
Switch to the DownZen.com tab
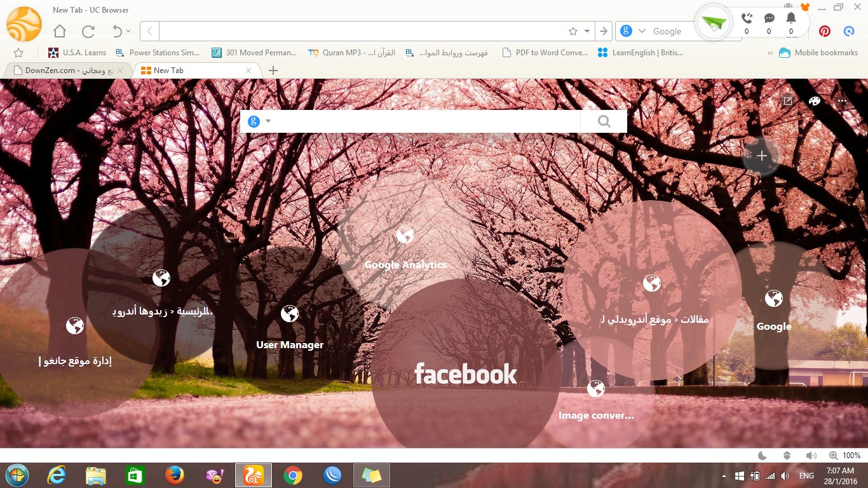[x=64, y=71]
